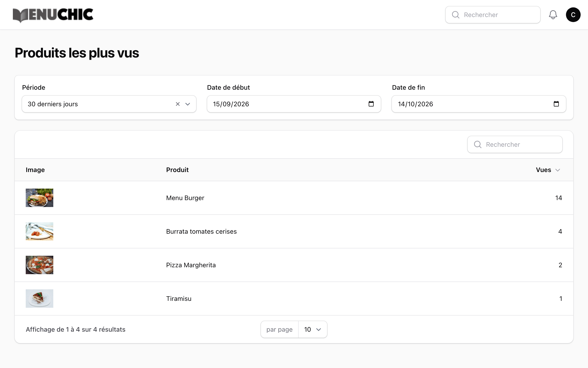Viewport: 588px width, 368px height.
Task: Focus the table Rechercher search field
Action: 515,145
